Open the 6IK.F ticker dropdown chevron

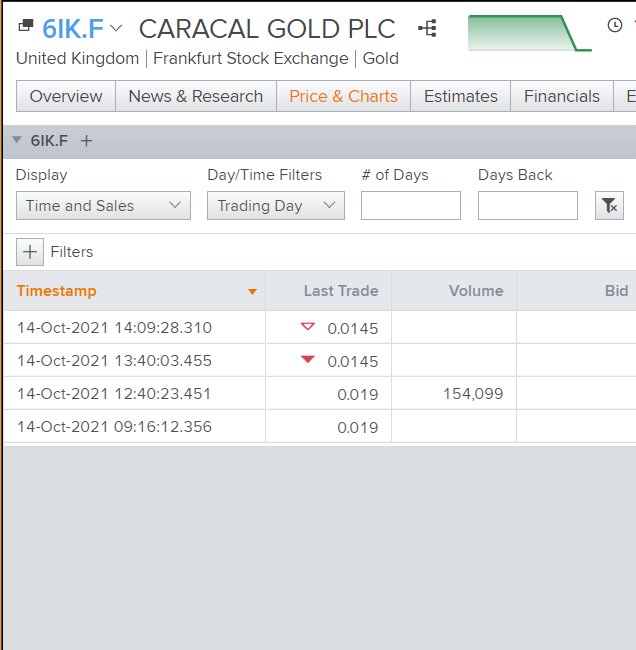click(116, 28)
